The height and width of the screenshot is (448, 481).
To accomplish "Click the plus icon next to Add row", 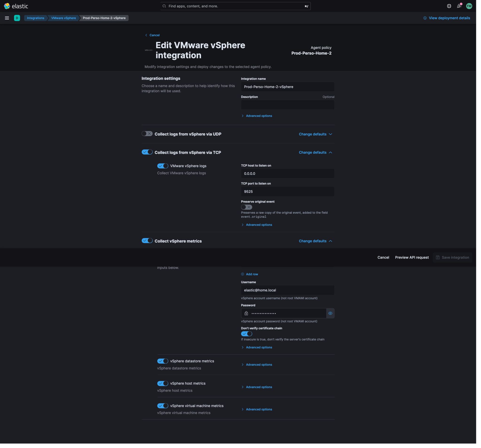I will pos(242,274).
